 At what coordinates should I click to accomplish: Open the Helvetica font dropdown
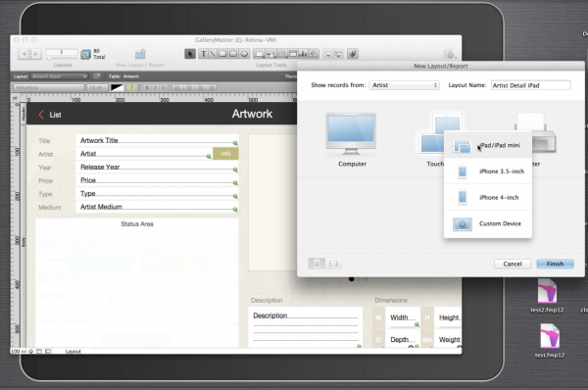pyautogui.click(x=49, y=87)
